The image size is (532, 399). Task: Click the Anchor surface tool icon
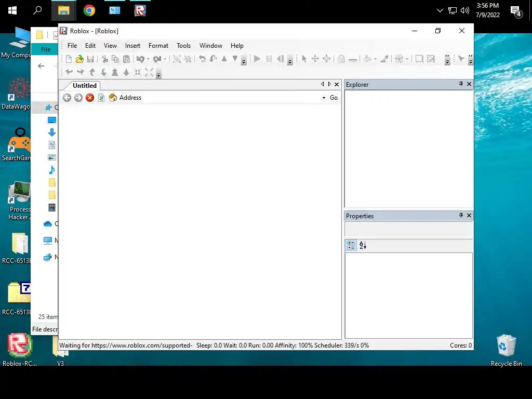353,60
